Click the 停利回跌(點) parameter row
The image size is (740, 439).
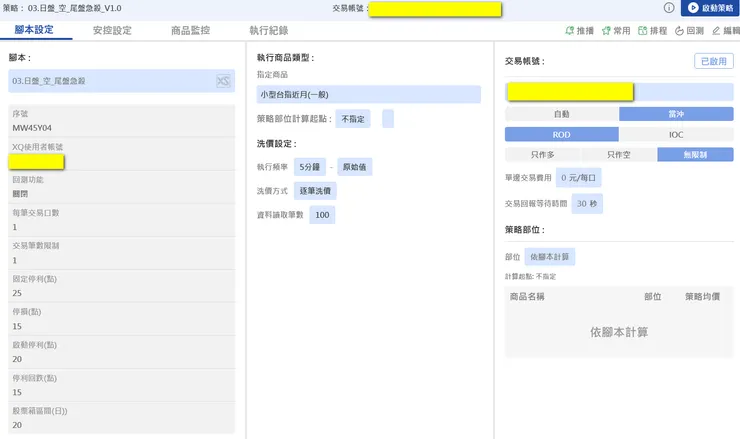[122, 385]
